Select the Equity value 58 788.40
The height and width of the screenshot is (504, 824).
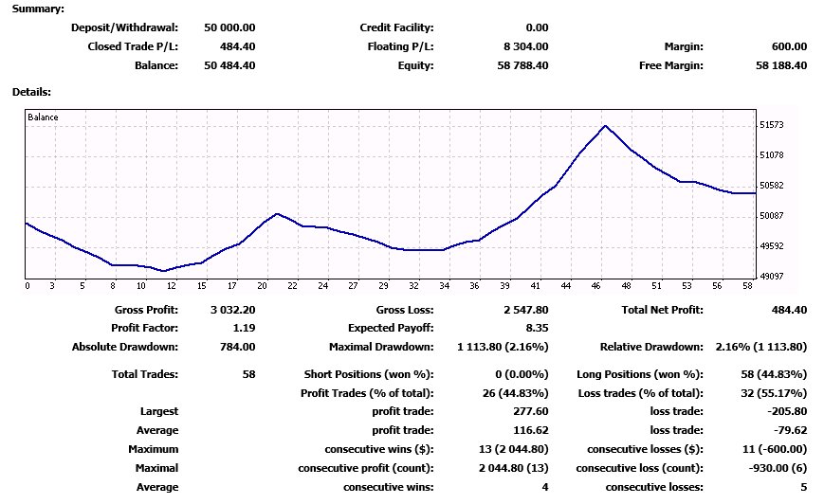[520, 65]
